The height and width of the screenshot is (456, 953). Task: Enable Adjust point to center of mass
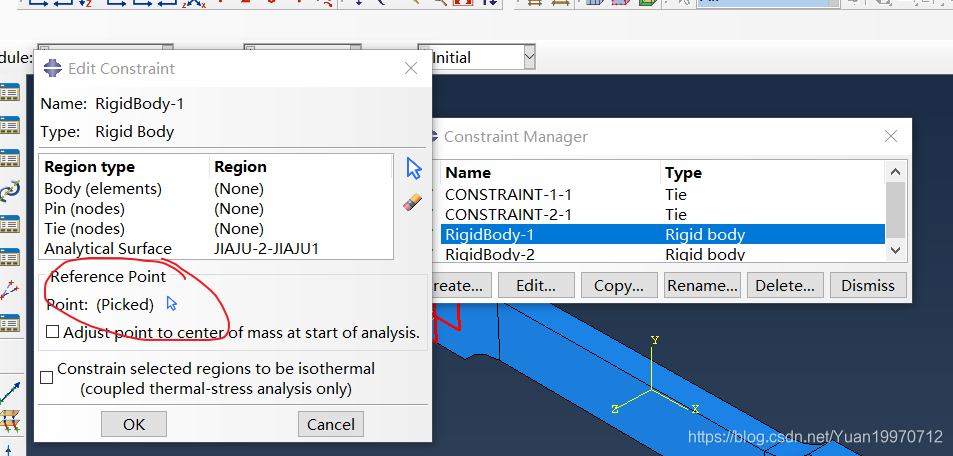53,332
